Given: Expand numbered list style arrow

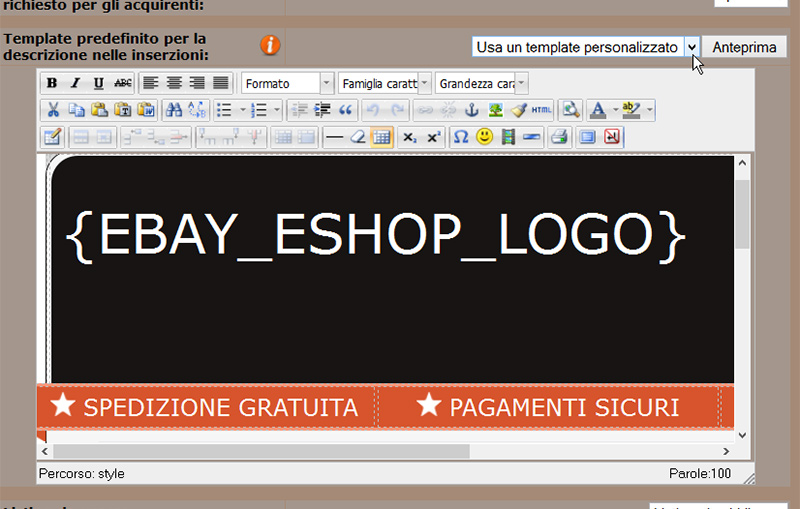Looking at the screenshot, I should click(x=277, y=110).
